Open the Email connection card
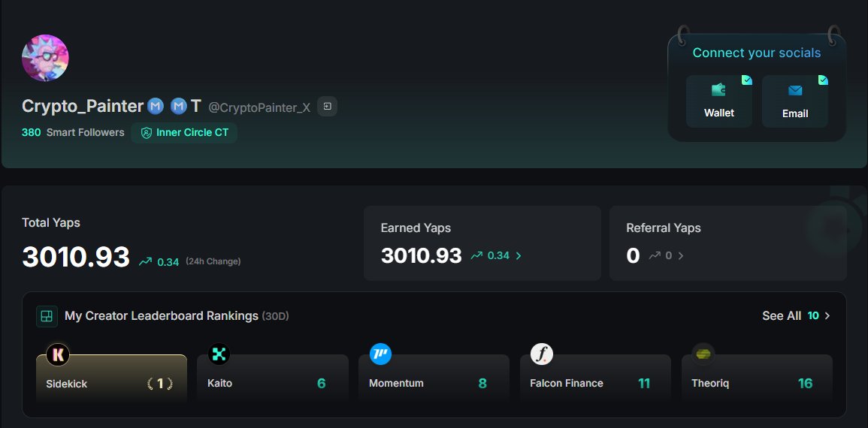The image size is (868, 428). pyautogui.click(x=794, y=101)
